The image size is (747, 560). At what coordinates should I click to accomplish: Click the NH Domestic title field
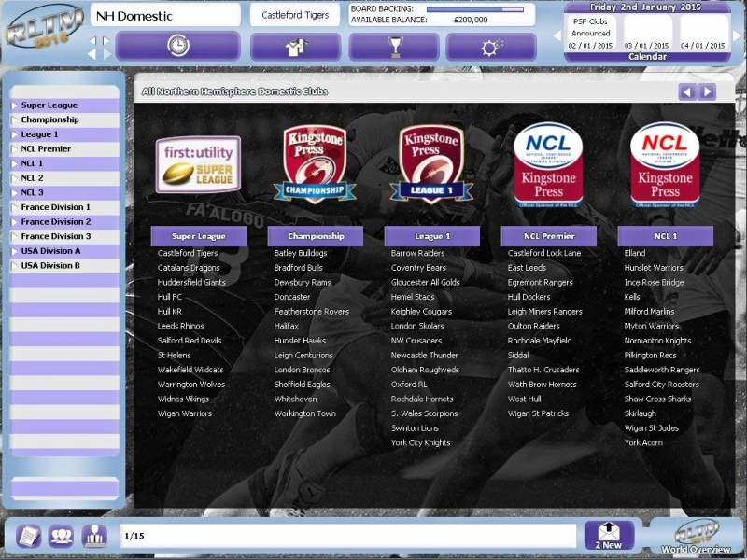[165, 16]
